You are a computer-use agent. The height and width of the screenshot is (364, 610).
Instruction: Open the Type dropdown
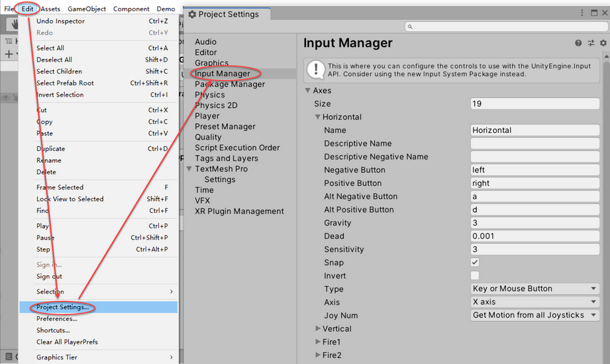[x=534, y=289]
